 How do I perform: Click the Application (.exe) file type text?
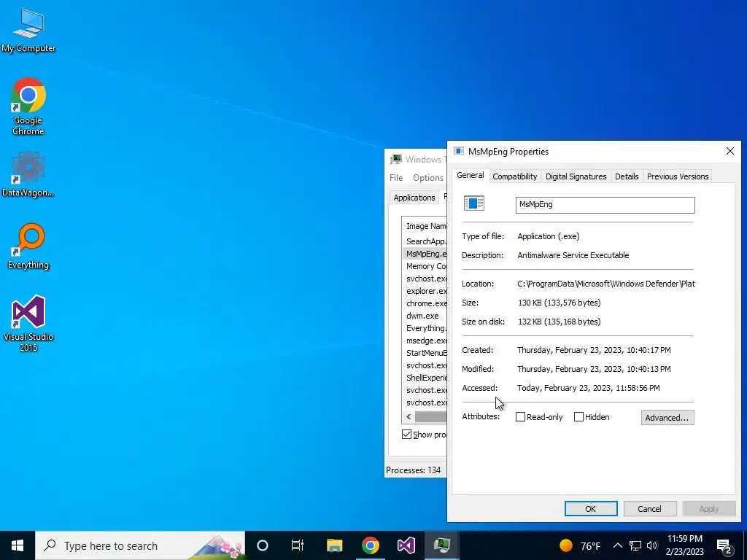[x=549, y=236]
